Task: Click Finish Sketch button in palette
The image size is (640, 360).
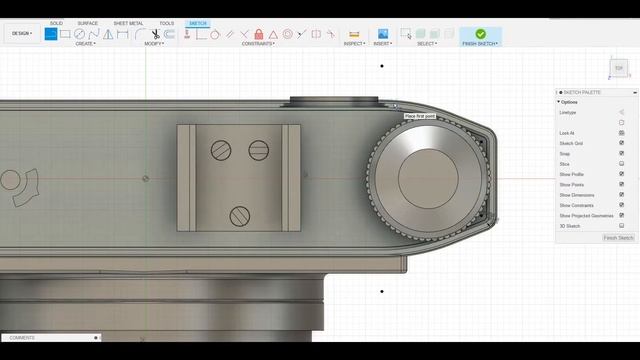Action: click(x=618, y=238)
